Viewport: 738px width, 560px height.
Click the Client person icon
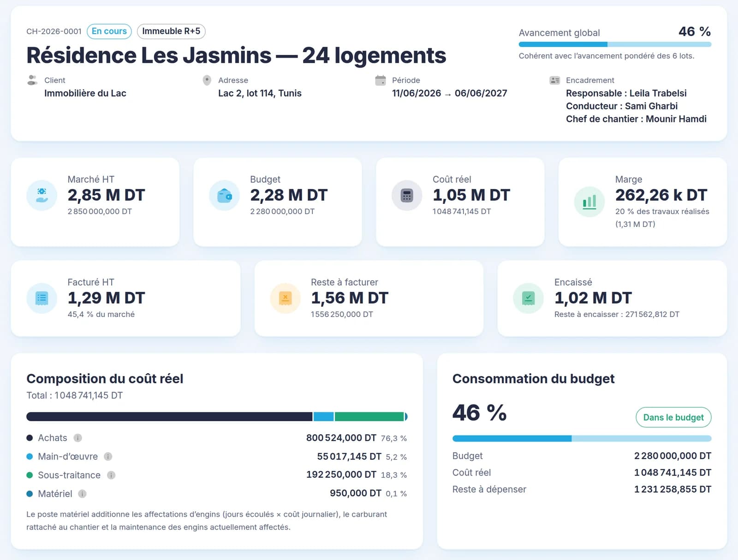(x=32, y=80)
